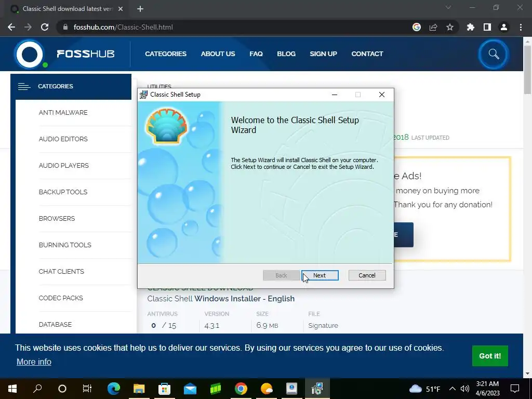Switch to Google Chrome on the taskbar
The height and width of the screenshot is (399, 532).
coord(241,389)
